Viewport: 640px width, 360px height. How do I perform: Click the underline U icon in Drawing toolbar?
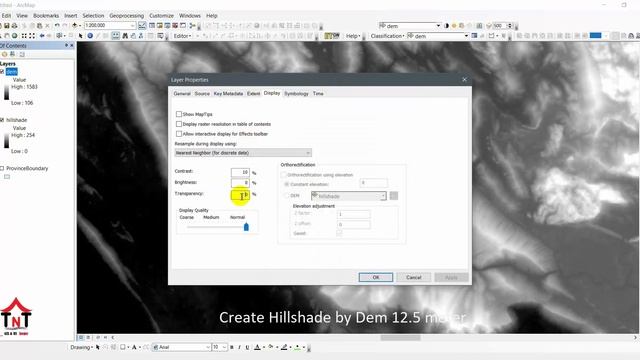click(x=247, y=347)
